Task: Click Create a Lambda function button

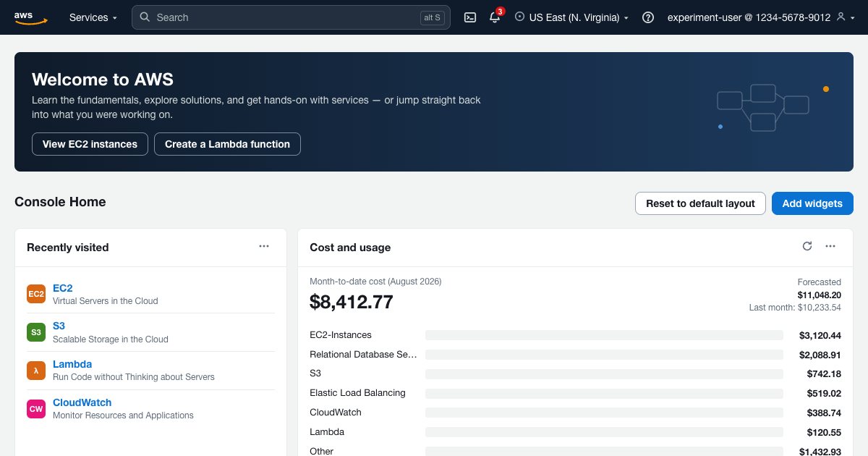Action: click(x=227, y=144)
